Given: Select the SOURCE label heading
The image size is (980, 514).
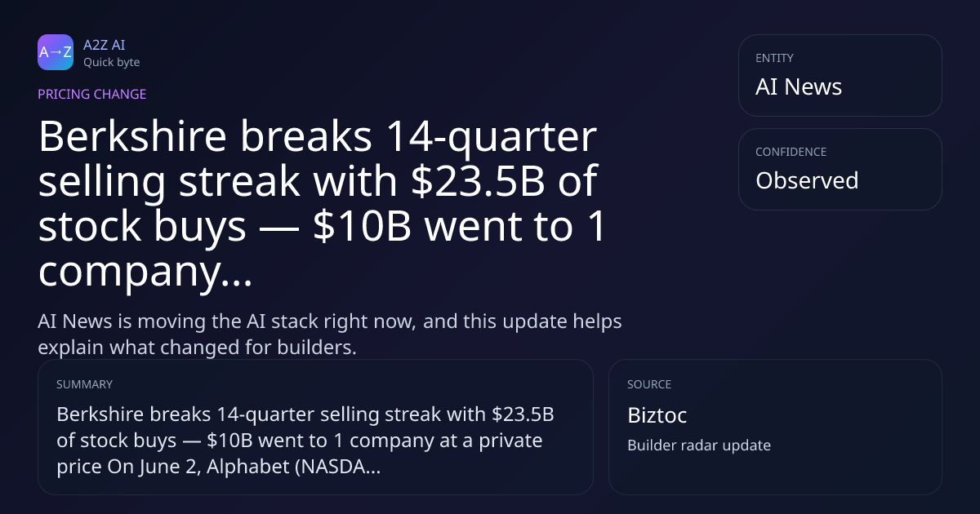Looking at the screenshot, I should [x=649, y=384].
